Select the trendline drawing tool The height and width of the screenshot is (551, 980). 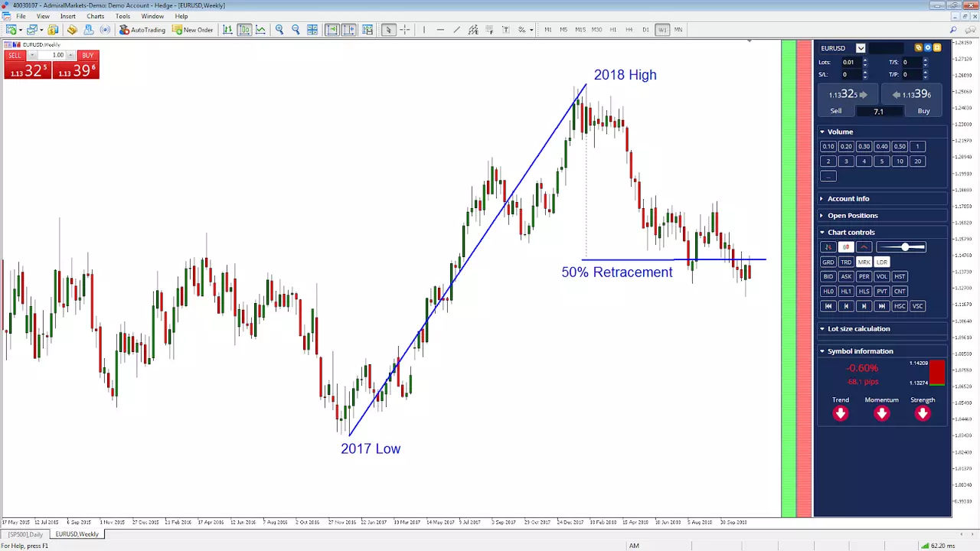457,30
